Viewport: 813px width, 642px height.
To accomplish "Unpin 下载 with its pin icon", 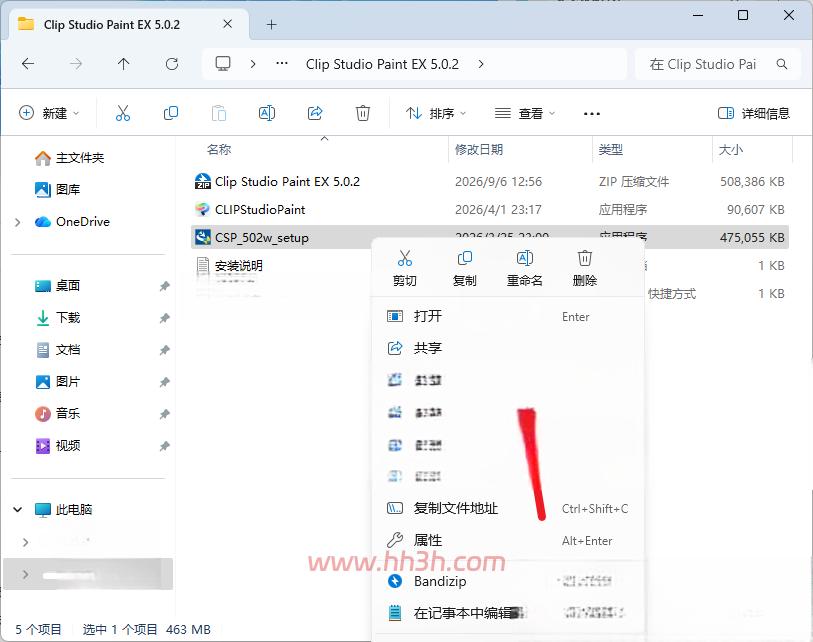I will click(164, 318).
